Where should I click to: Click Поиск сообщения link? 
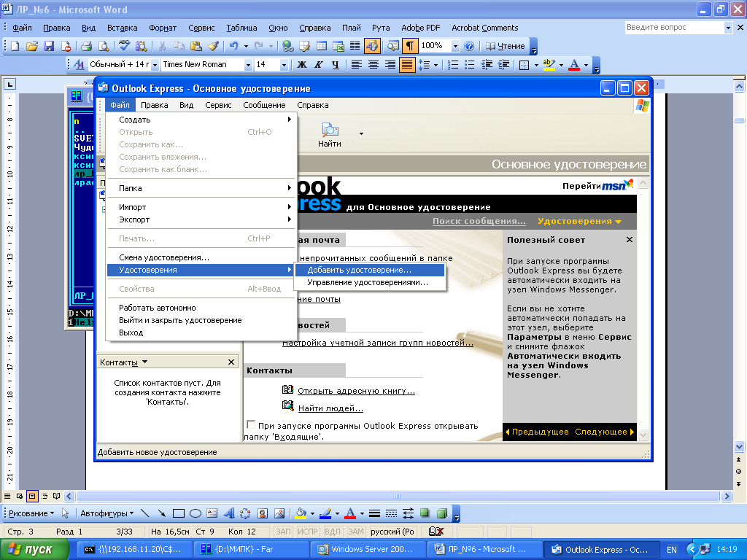coord(479,221)
